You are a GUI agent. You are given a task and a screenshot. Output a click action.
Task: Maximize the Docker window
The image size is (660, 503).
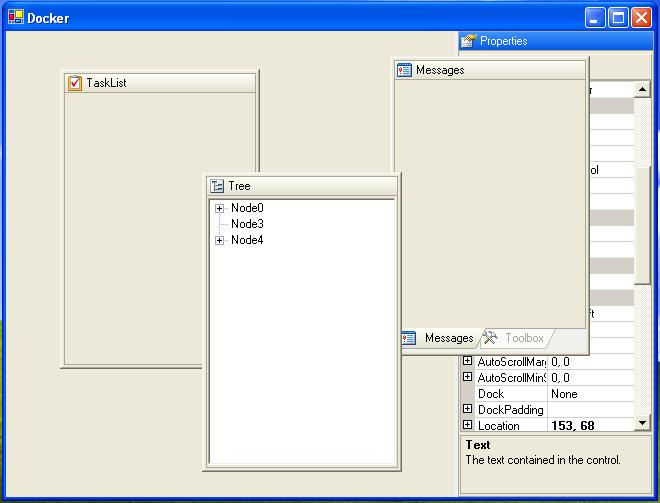618,18
